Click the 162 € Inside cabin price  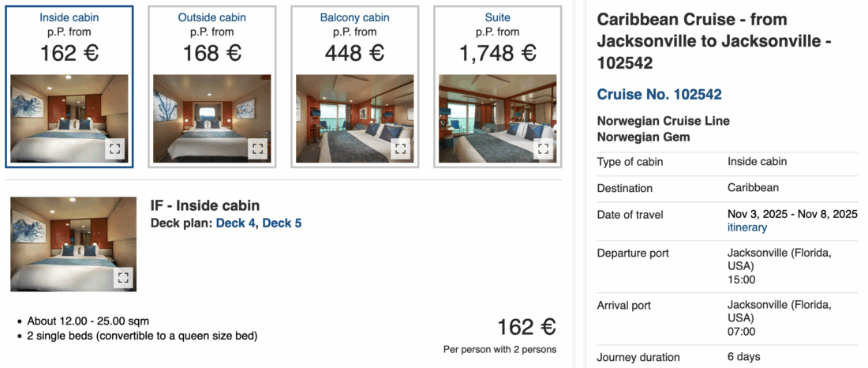[69, 53]
